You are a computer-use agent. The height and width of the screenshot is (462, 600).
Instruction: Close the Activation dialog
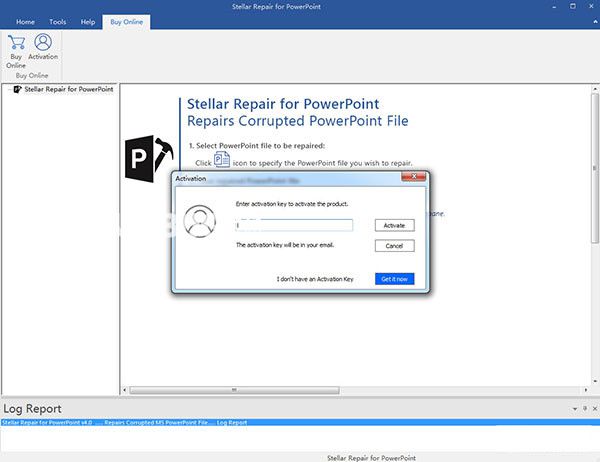[x=413, y=176]
